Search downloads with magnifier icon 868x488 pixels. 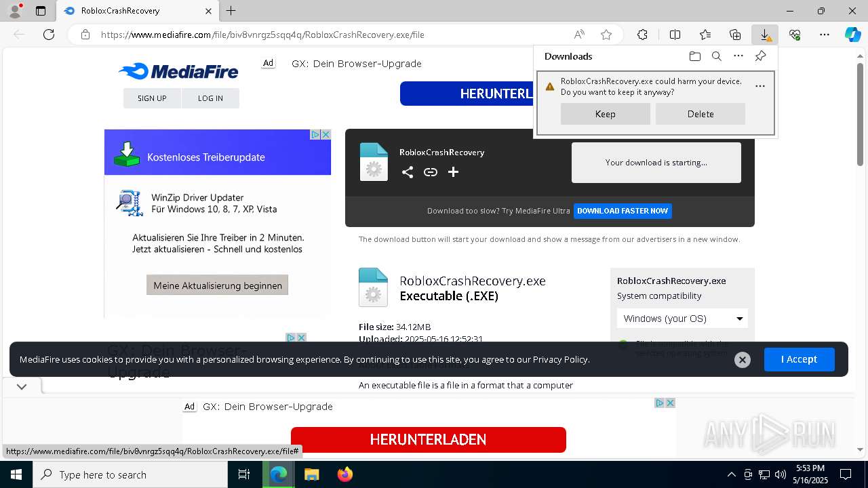(716, 56)
